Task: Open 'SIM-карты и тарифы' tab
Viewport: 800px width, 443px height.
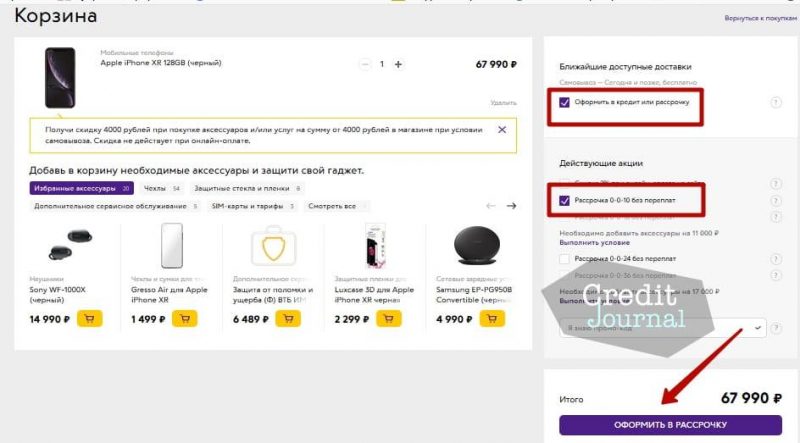Action: 253,206
